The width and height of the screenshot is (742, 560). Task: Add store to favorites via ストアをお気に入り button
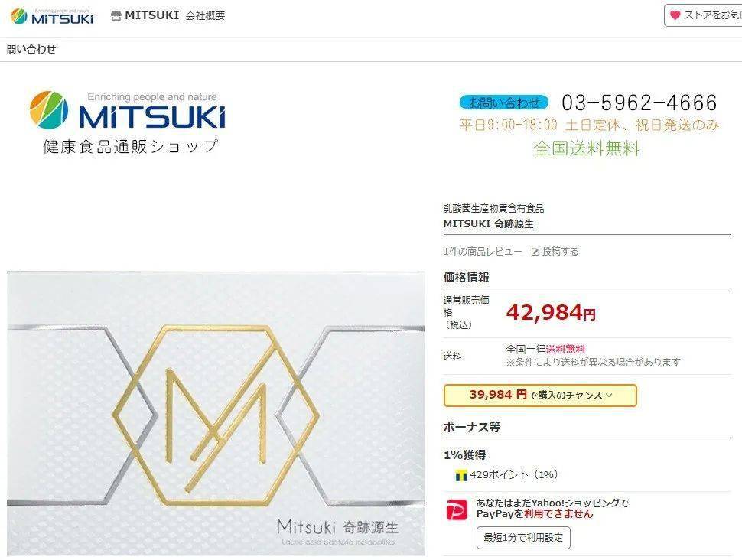point(703,15)
